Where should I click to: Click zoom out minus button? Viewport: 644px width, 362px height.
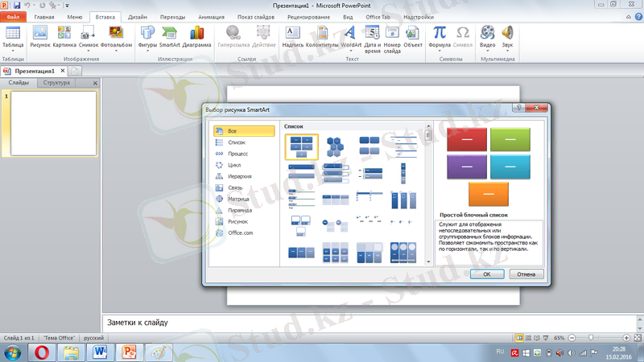572,338
